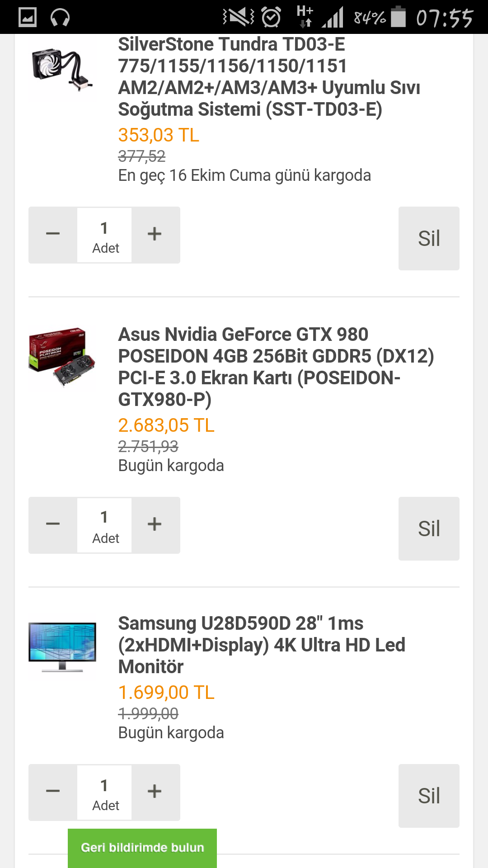This screenshot has height=868, width=488.
Task: Open Asus Nvidia GeForce GTX 980 title link
Action: (x=276, y=367)
